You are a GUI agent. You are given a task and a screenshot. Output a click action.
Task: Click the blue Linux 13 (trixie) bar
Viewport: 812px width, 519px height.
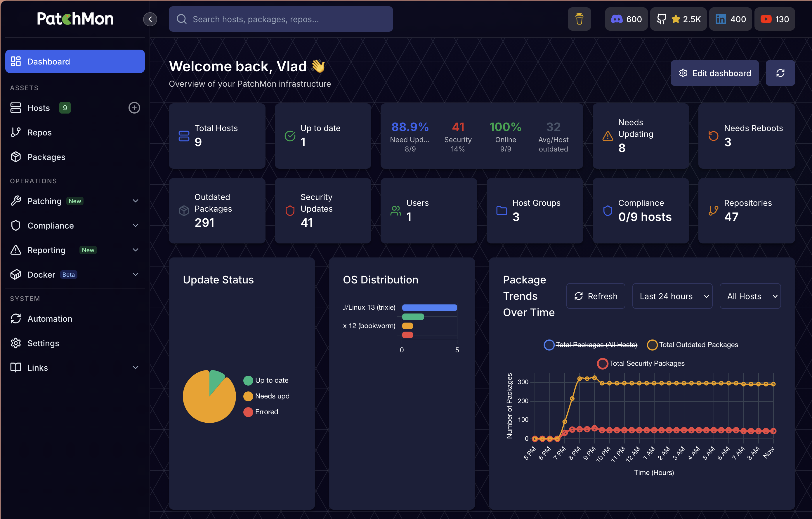click(x=429, y=307)
